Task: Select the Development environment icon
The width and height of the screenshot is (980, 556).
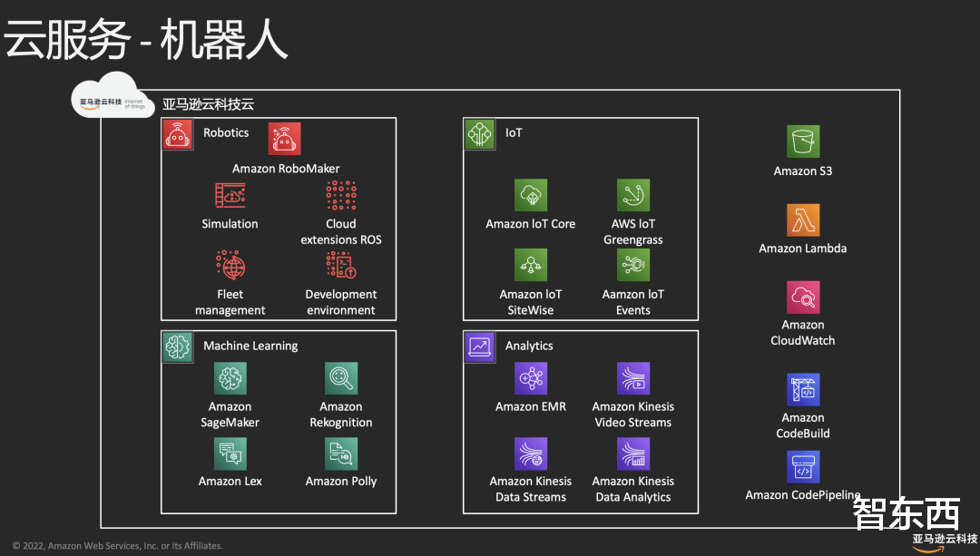Action: tap(341, 265)
